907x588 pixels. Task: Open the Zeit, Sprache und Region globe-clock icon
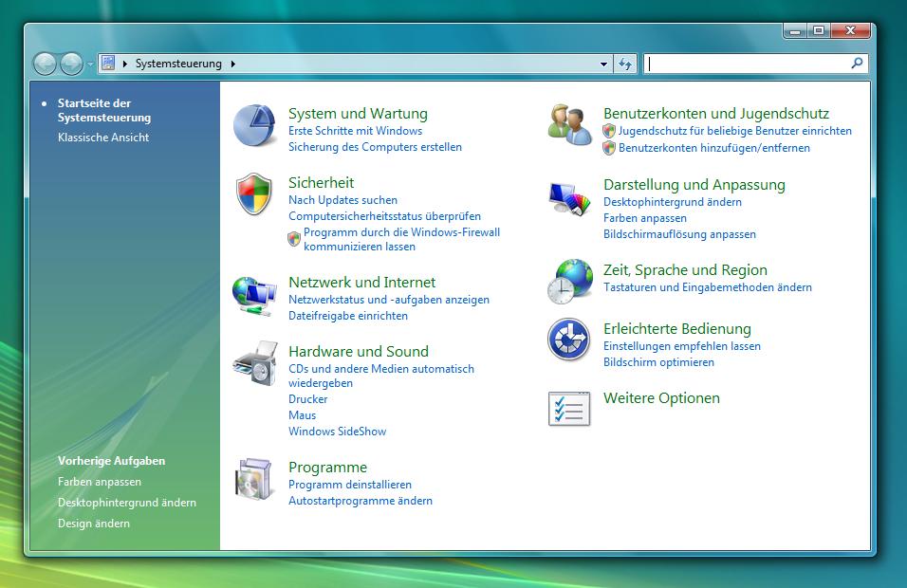570,282
